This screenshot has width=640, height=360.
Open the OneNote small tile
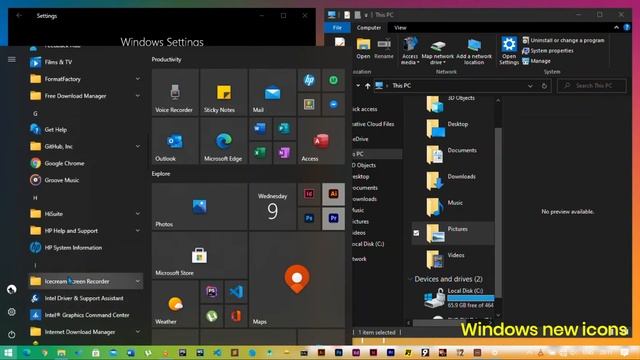[284, 153]
